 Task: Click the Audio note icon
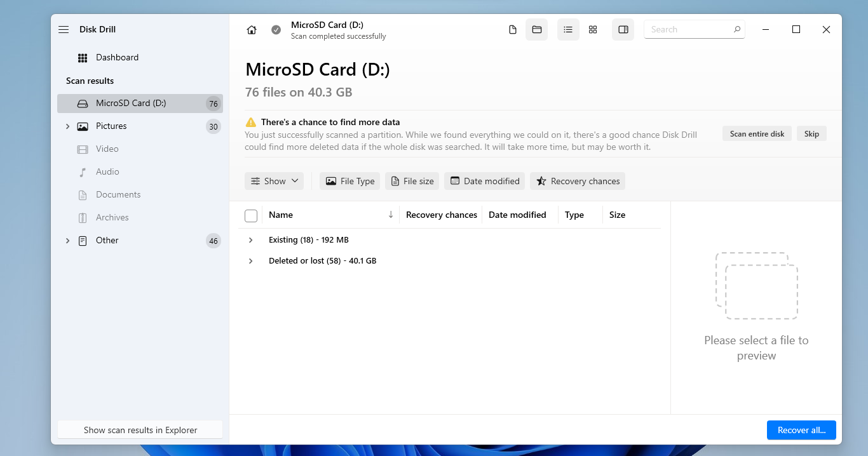tap(83, 172)
